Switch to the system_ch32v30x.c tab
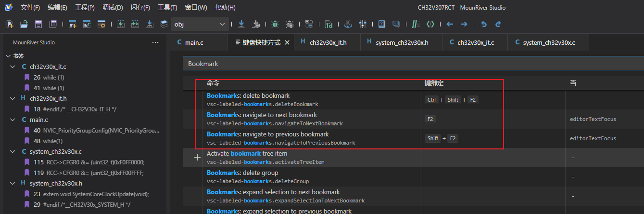Image resolution: width=644 pixels, height=214 pixels. tap(549, 42)
